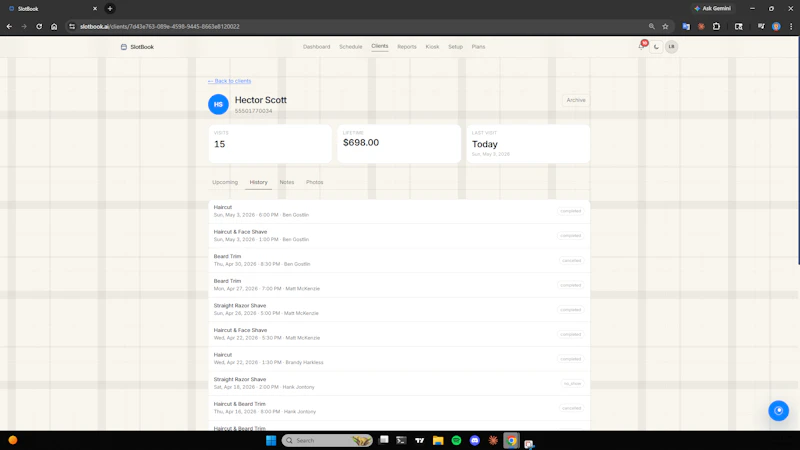Switch to the Notes tab

287,182
